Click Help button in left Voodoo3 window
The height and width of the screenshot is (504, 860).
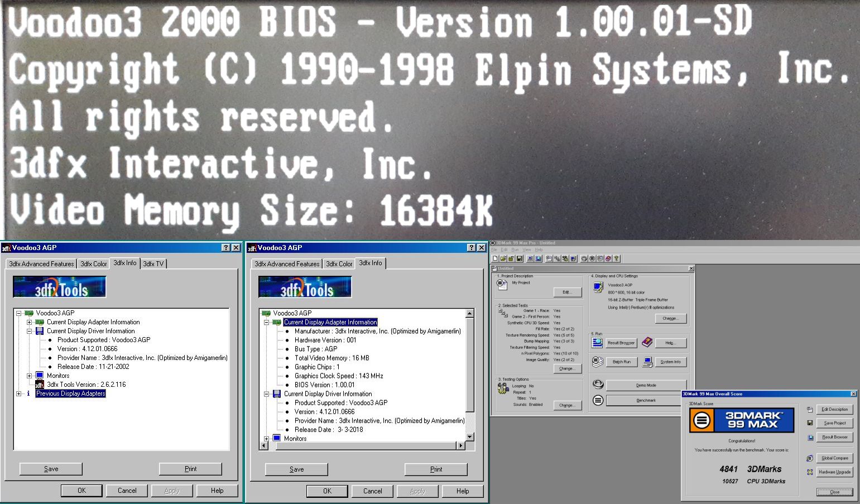(x=217, y=491)
